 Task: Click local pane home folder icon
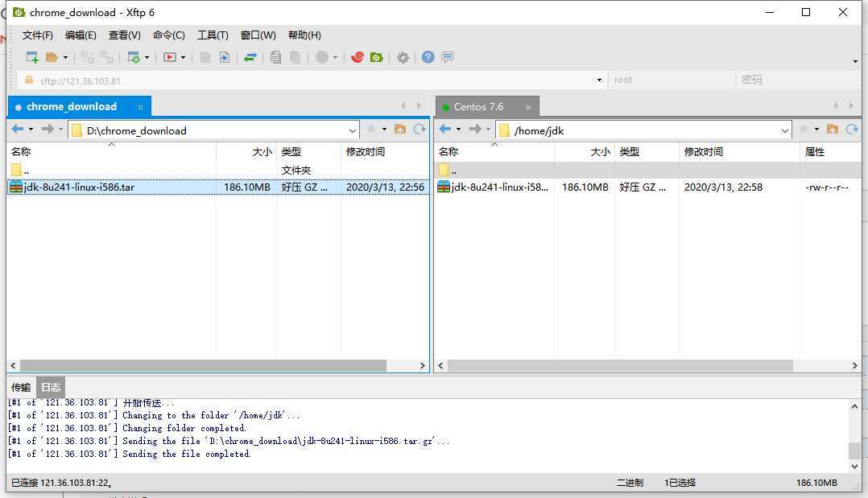[400, 129]
